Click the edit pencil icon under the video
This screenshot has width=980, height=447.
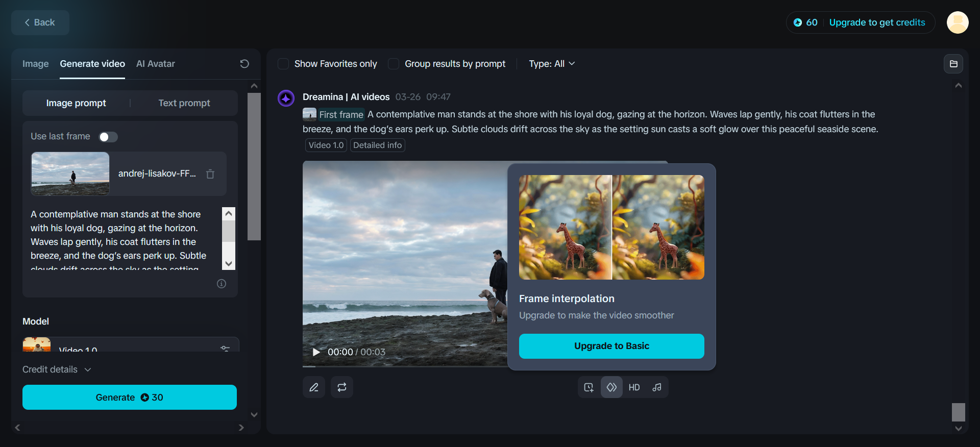coord(314,387)
